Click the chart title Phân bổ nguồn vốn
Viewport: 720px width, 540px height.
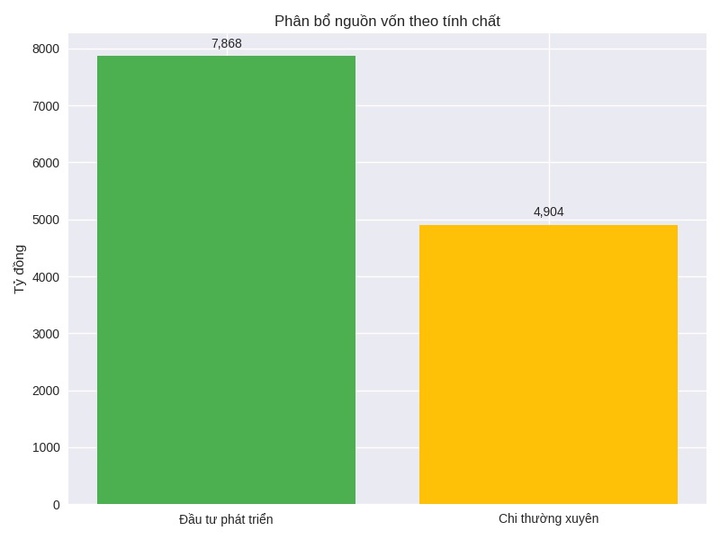pyautogui.click(x=387, y=21)
